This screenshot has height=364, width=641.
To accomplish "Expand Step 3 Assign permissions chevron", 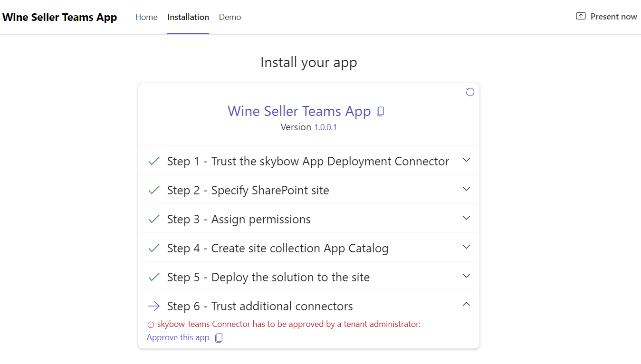I will (x=467, y=218).
